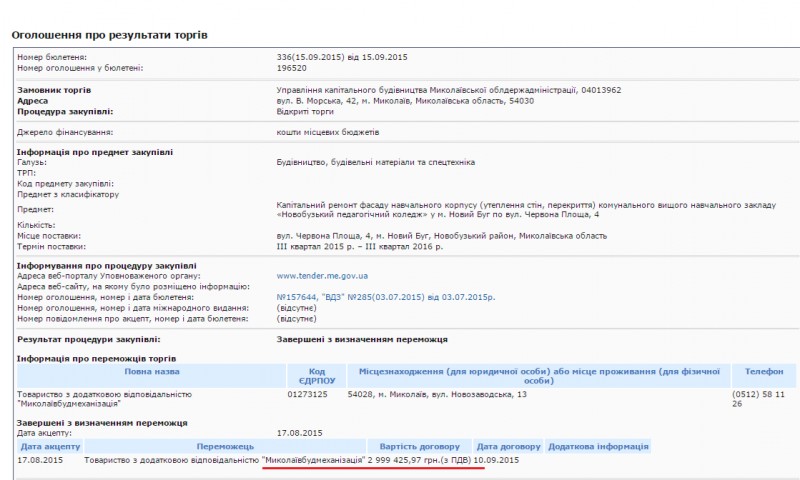800x480 pixels.
Task: Click the 'Телефон' column header
Action: click(763, 371)
